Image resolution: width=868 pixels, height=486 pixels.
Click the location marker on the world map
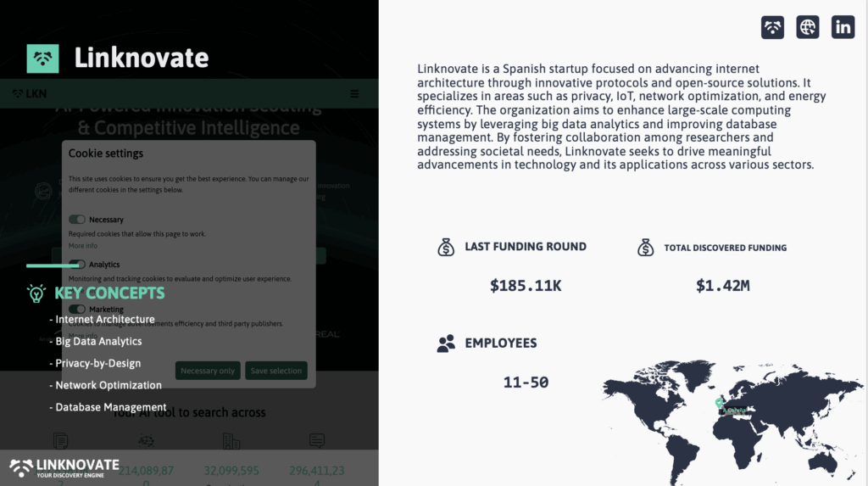click(x=720, y=402)
